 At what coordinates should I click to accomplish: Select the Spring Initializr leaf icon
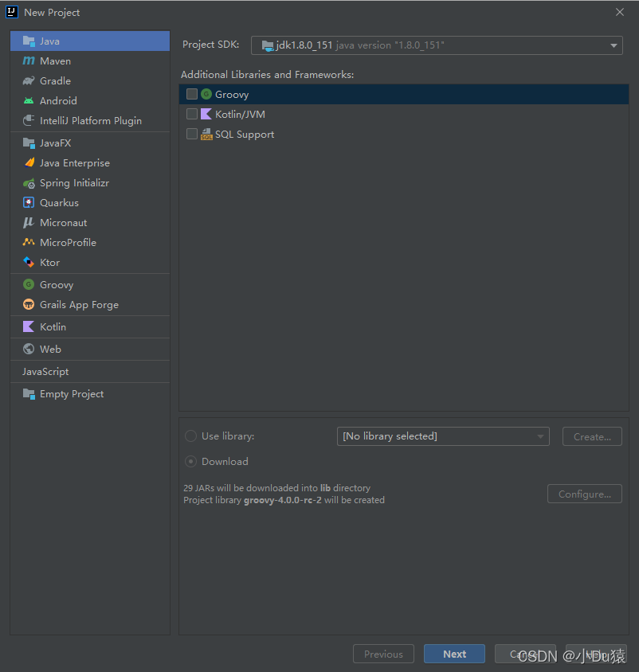tap(29, 183)
